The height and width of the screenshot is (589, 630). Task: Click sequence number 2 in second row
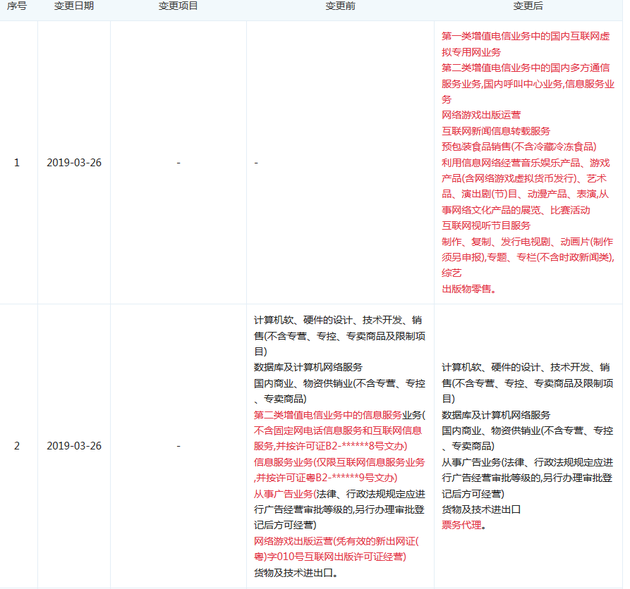coord(16,445)
